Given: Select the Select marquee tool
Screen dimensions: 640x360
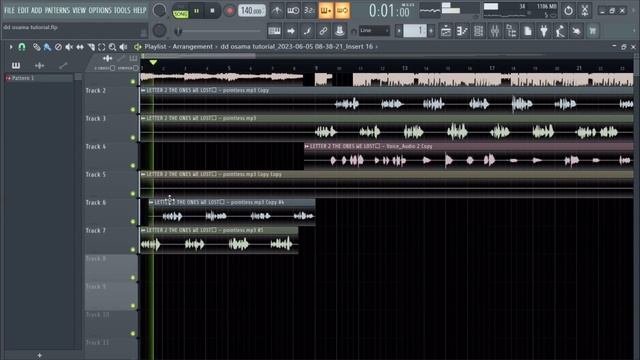Looking at the screenshot, I should point(102,47).
